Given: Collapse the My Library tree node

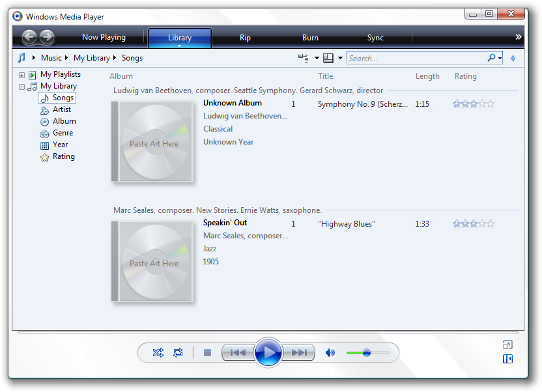Looking at the screenshot, I should [x=21, y=87].
